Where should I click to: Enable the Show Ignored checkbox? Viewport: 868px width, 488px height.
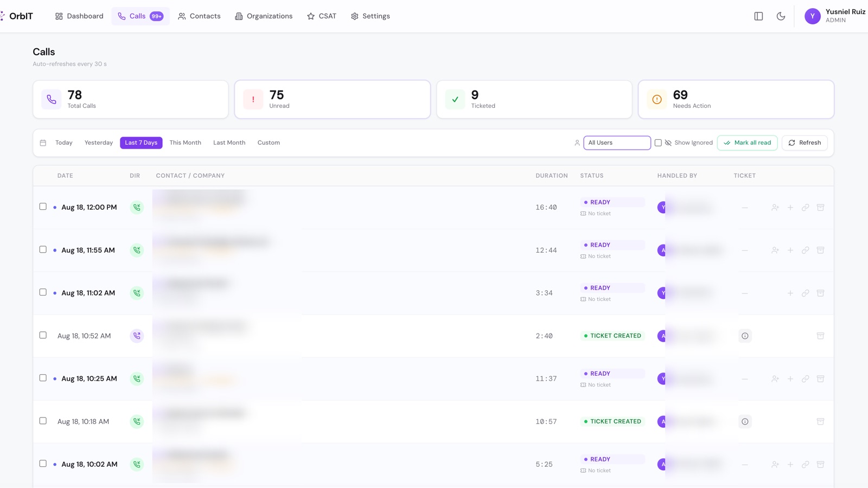pos(658,143)
